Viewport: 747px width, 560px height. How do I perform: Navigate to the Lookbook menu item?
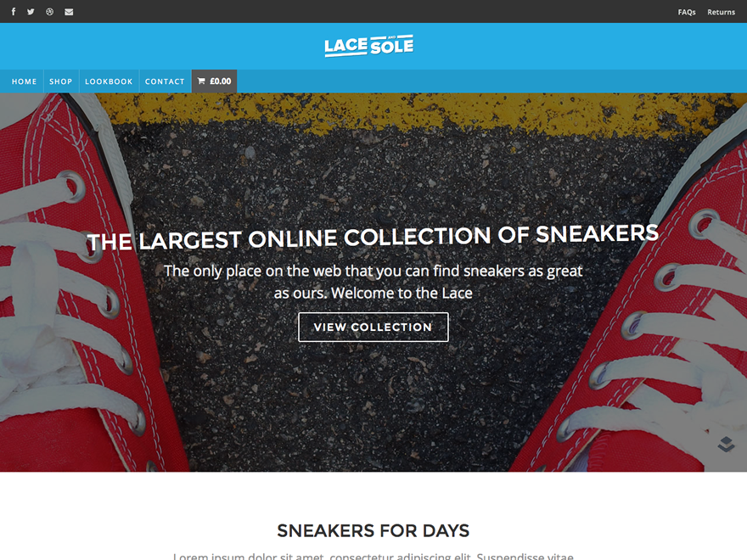click(109, 81)
